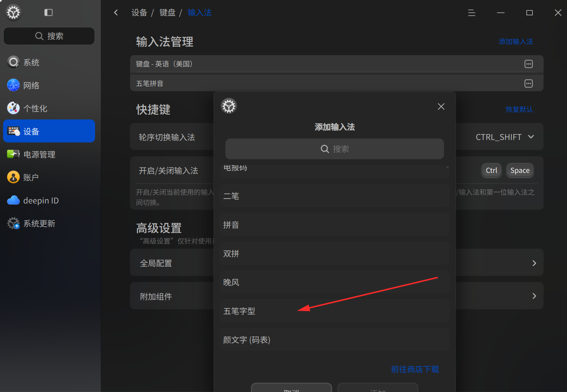
Task: Open 个性化 settings in sidebar
Action: [49, 108]
